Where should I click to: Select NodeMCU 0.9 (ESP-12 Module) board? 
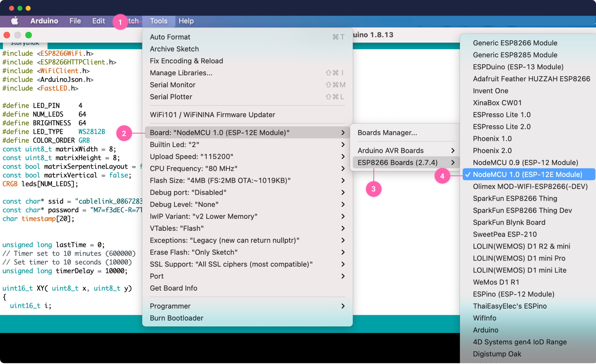click(x=529, y=163)
